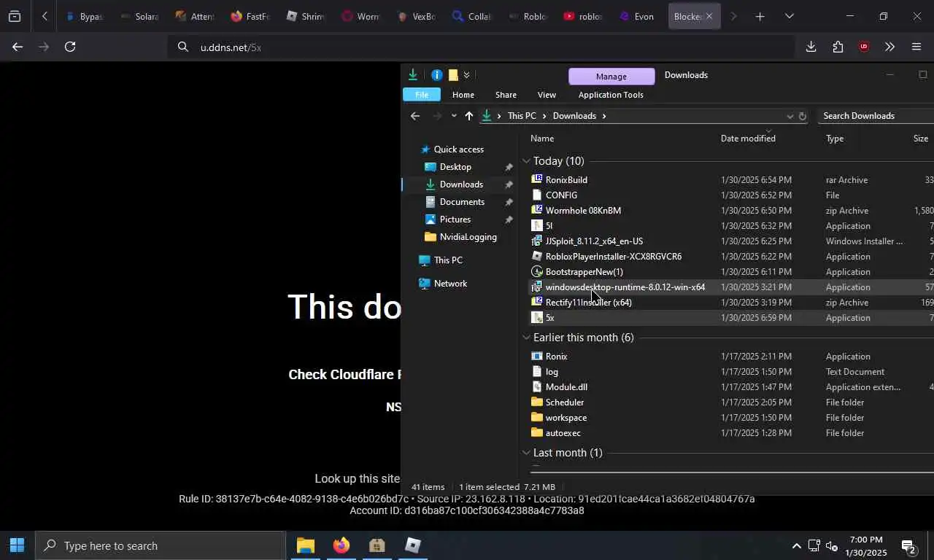Sort files by Name column
Viewport: 934px width, 560px height.
542,139
